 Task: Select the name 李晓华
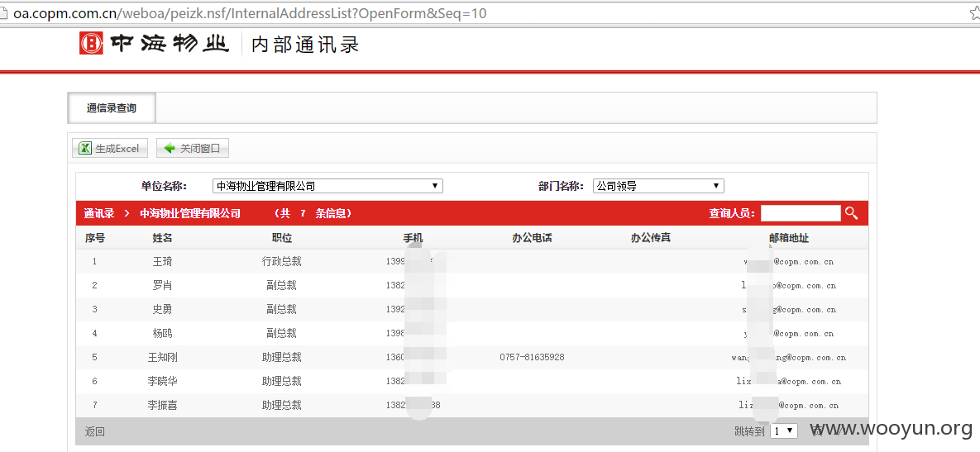[x=162, y=381]
